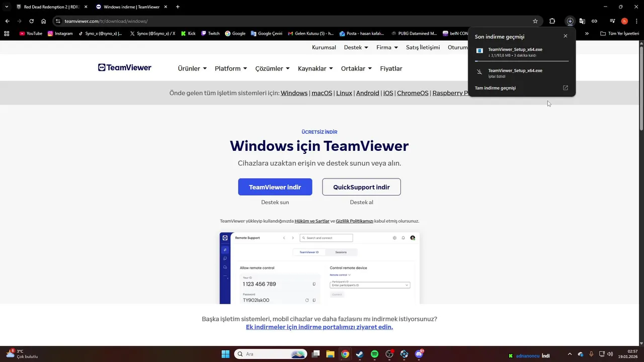Open Discord from the taskbar
Screen dimensions: 644x362
tap(419, 354)
